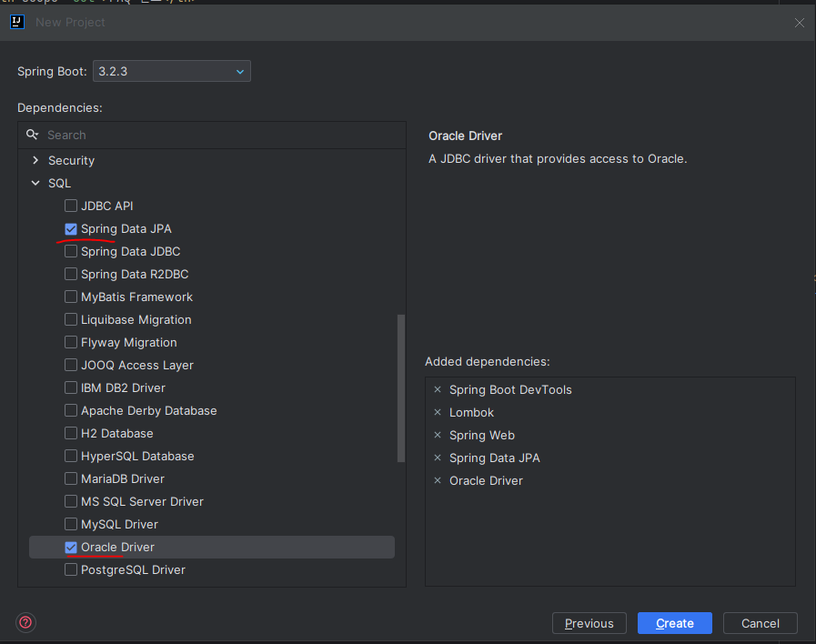Click the Create button
The image size is (816, 644).
tap(675, 623)
